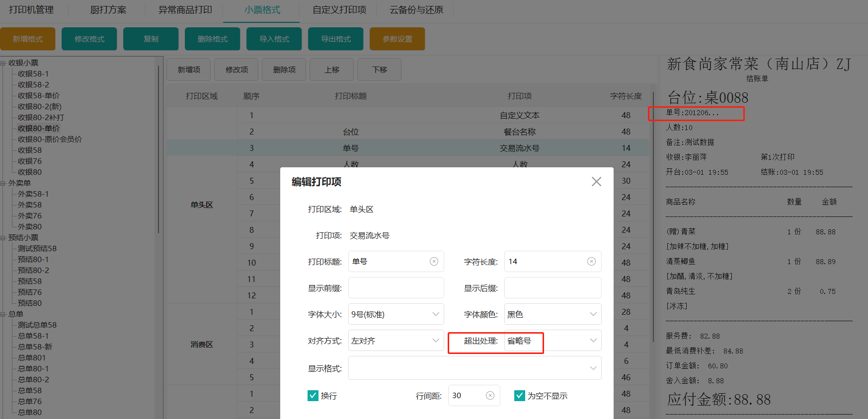Click the 消费区 region cell
This screenshot has height=419, width=868.
click(x=202, y=345)
